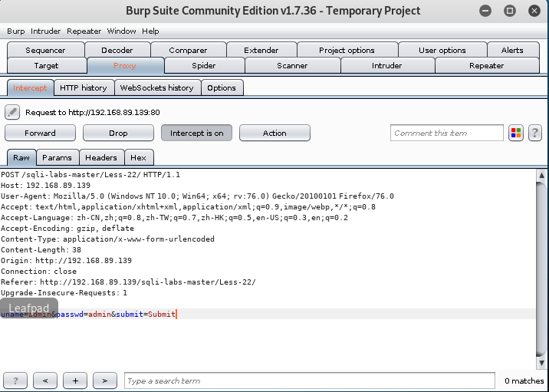Open the Intruder menu
This screenshot has width=549, height=392.
[45, 31]
